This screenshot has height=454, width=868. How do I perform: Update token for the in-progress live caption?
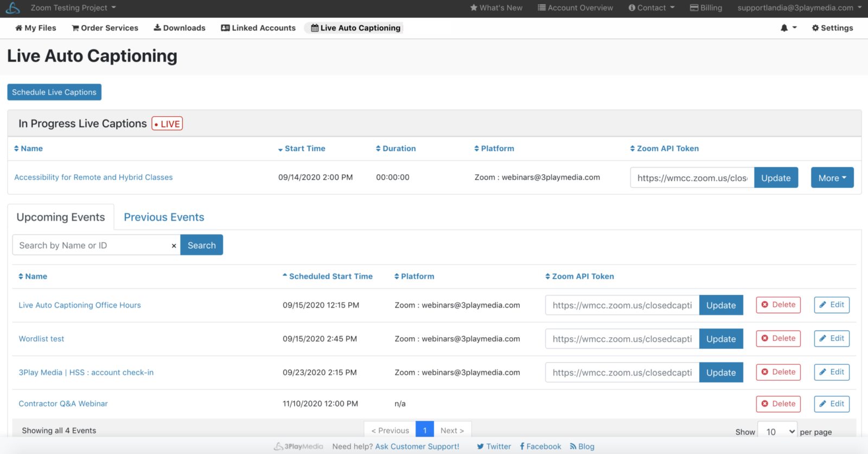[x=776, y=178]
